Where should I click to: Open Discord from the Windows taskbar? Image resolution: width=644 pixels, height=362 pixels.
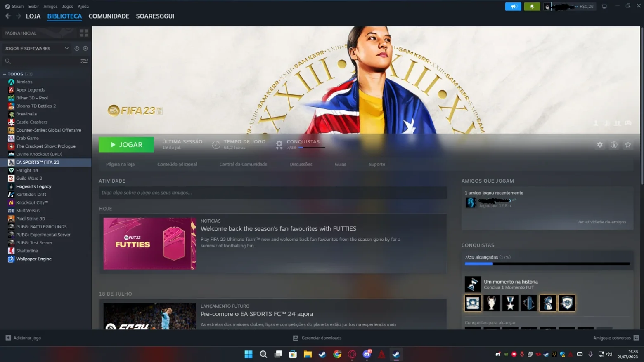367,354
